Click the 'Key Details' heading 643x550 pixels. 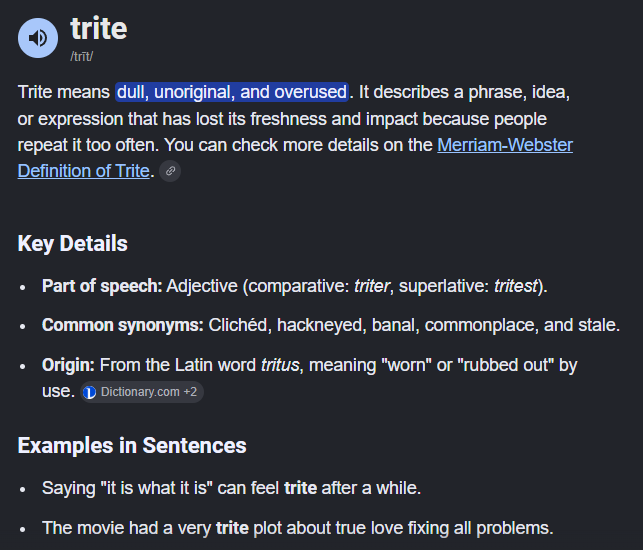pyautogui.click(x=73, y=243)
